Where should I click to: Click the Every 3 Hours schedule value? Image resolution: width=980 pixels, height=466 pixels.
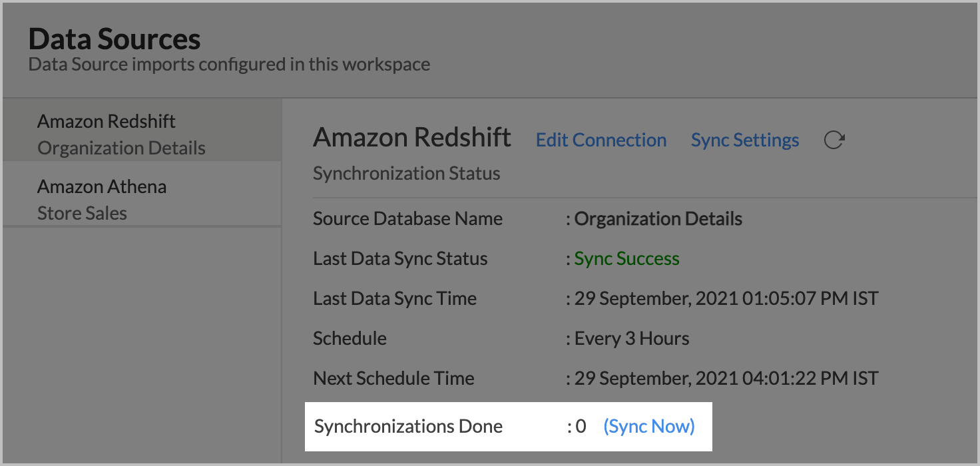(632, 338)
